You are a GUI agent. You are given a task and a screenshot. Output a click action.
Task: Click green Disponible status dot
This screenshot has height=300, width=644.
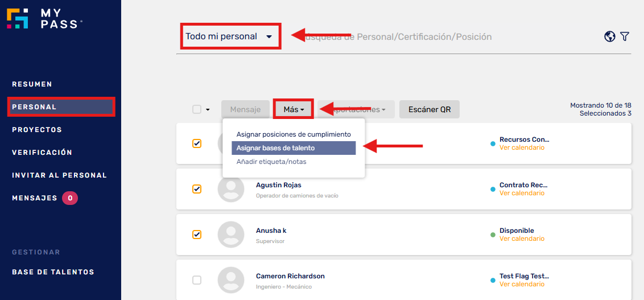point(493,235)
